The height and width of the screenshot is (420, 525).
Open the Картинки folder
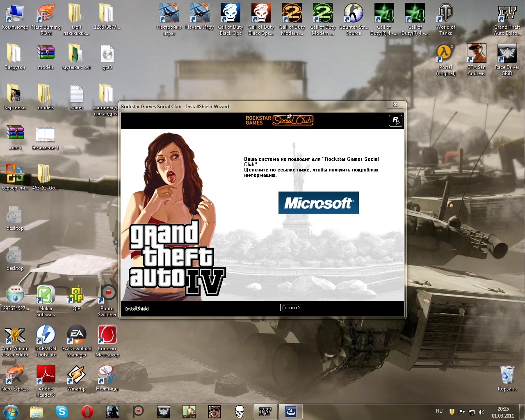[x=15, y=98]
